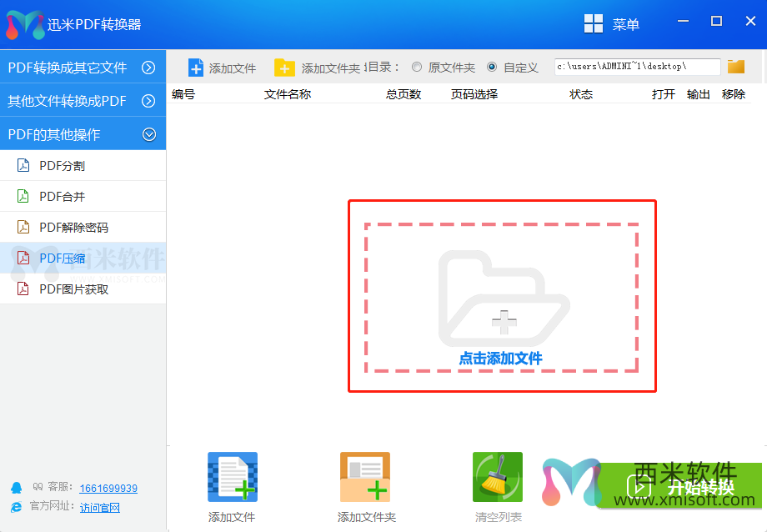Choose PDF解除密码 from the sidebar
Image resolution: width=767 pixels, height=532 pixels.
[x=73, y=228]
